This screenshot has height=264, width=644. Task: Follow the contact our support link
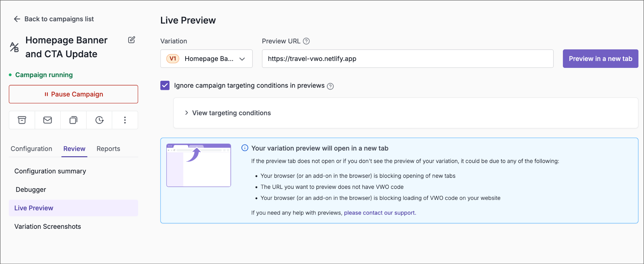pos(380,213)
